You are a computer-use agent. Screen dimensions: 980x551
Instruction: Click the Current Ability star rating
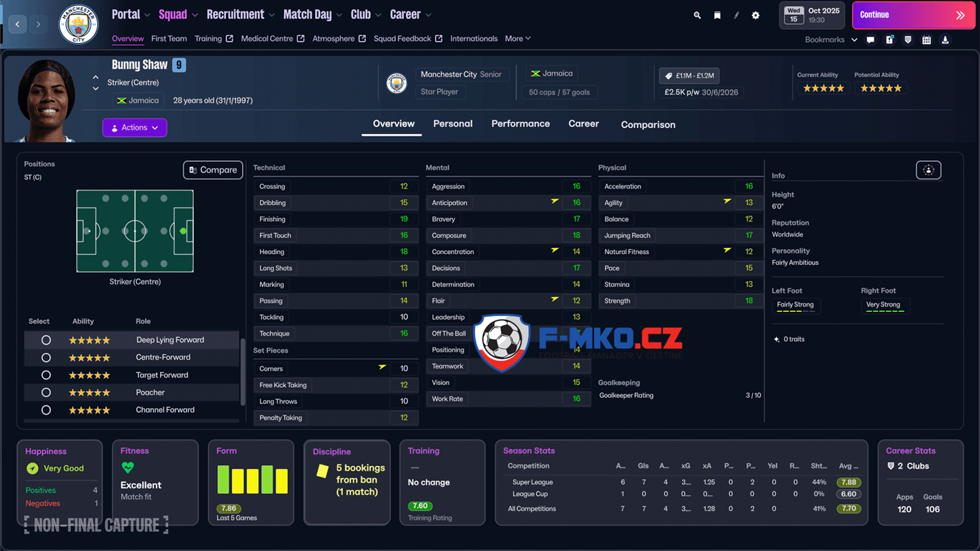pos(823,89)
